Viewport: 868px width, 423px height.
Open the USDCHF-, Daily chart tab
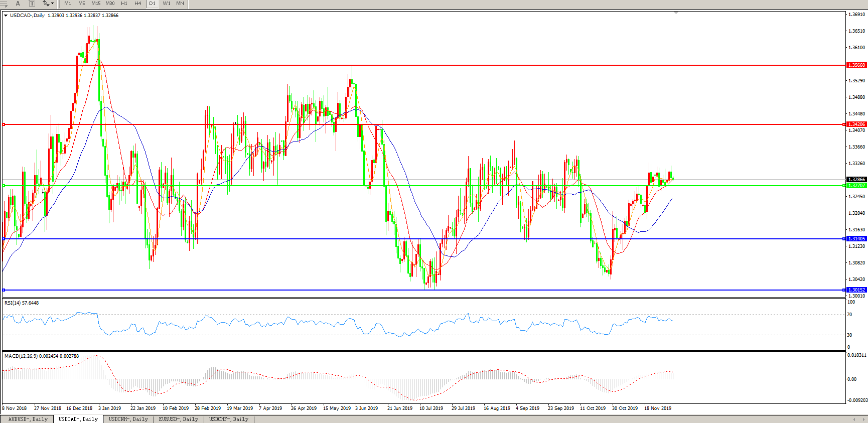click(228, 419)
